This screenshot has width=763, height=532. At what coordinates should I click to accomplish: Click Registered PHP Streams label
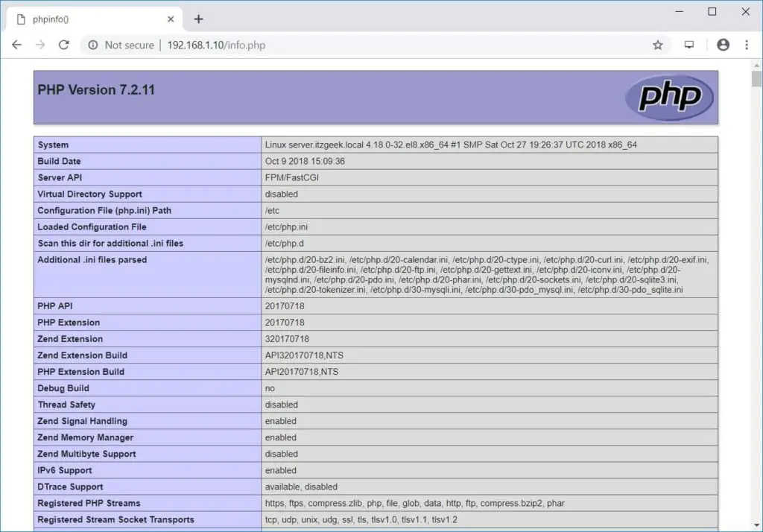point(89,503)
